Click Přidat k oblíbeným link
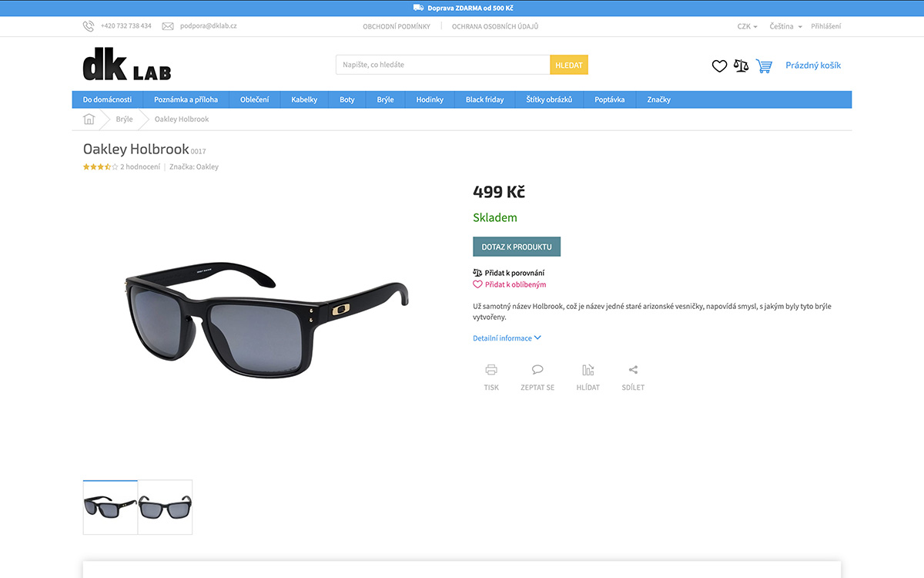Viewport: 924px width, 578px height. [x=510, y=284]
